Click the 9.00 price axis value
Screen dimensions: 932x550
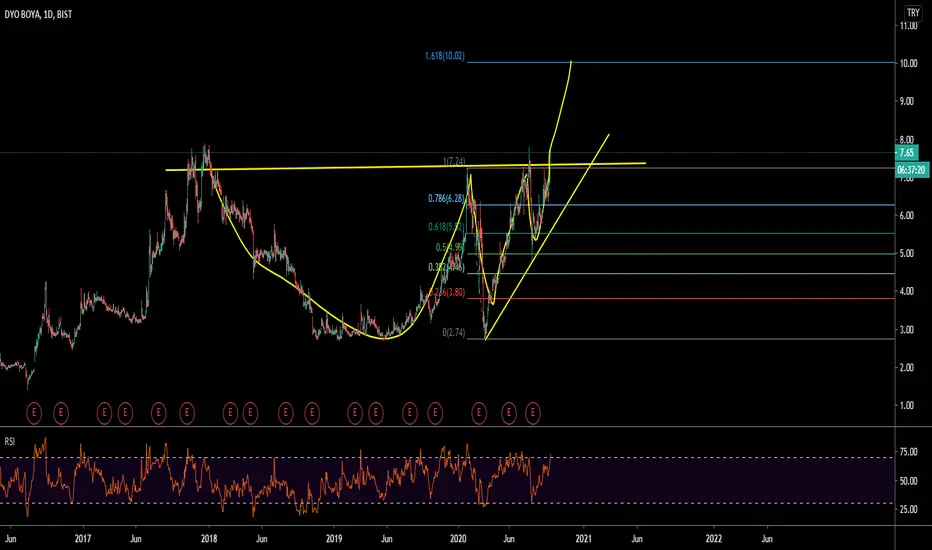click(906, 102)
